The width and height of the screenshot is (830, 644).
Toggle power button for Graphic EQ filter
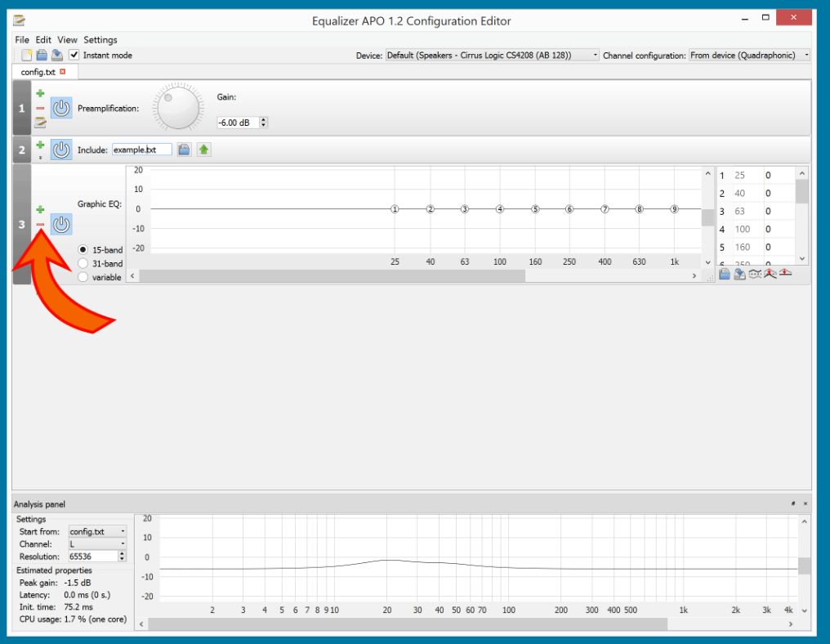point(61,224)
